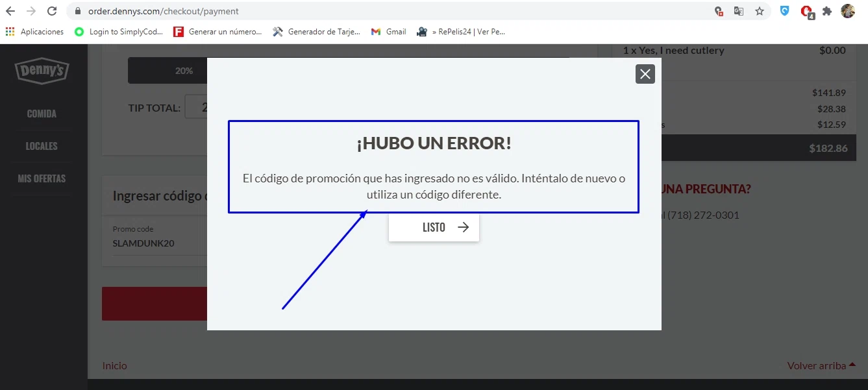Click the $141.89 subtotal amount

point(829,93)
